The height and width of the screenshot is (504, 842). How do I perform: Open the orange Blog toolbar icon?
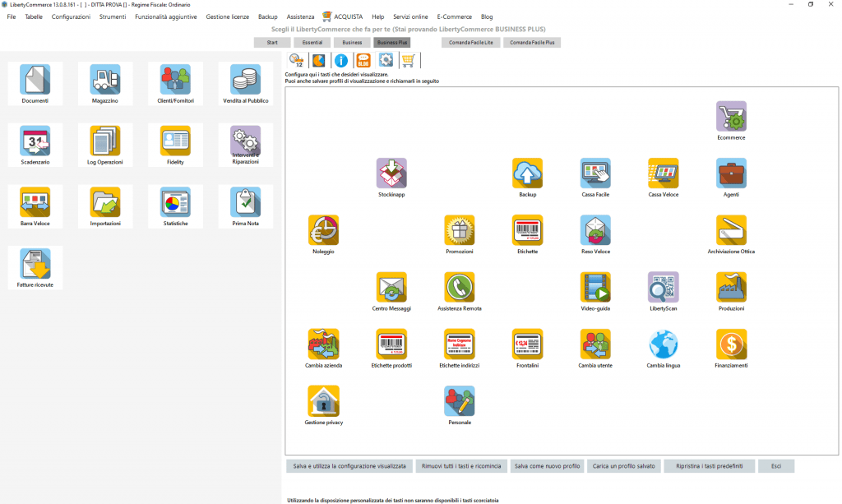click(x=363, y=61)
